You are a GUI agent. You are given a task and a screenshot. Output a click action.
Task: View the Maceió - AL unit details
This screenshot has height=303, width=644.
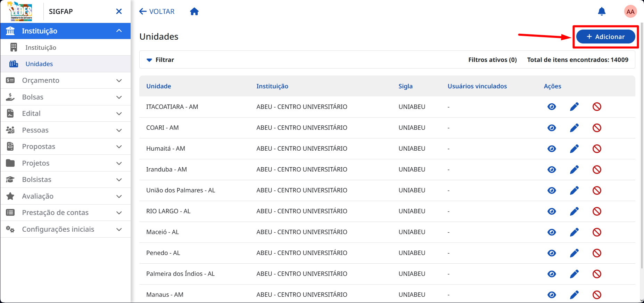552,232
